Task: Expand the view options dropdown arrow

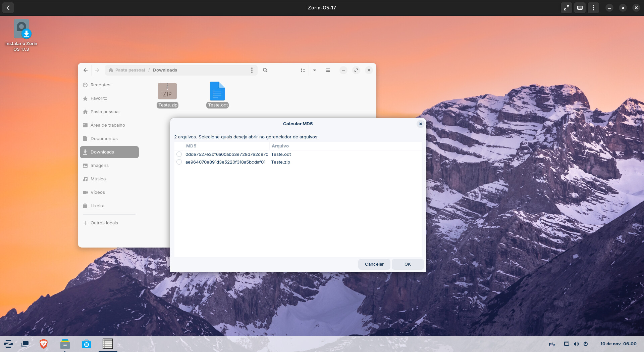Action: (315, 70)
